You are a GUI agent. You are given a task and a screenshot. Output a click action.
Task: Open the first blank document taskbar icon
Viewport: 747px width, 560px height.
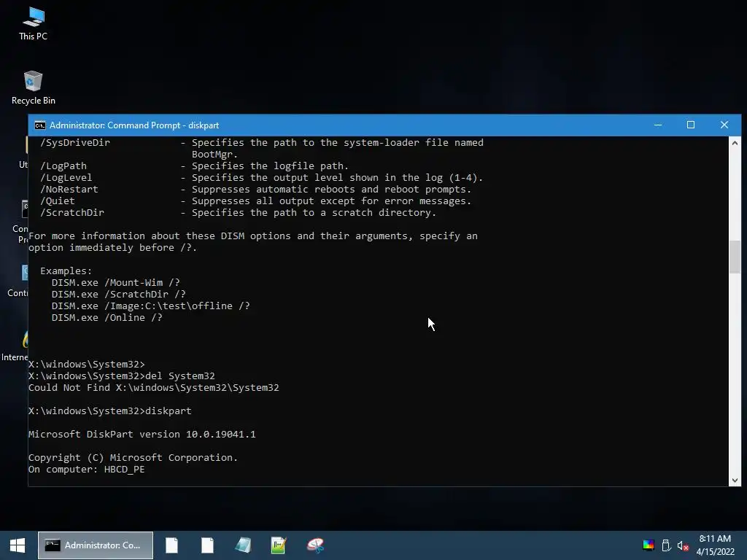tap(172, 545)
